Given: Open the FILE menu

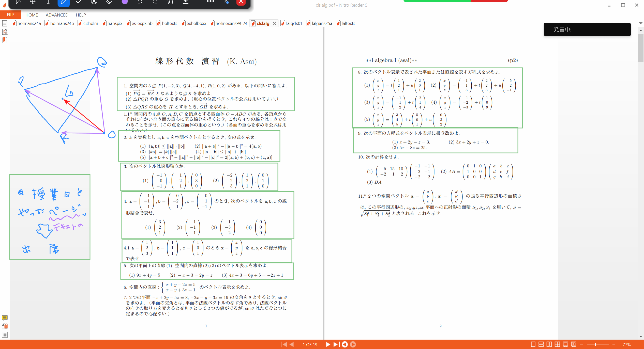Looking at the screenshot, I should (x=10, y=15).
